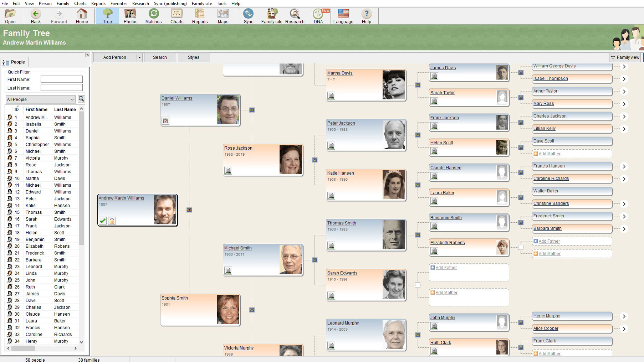Open the Add Person dropdown arrow

click(x=139, y=57)
